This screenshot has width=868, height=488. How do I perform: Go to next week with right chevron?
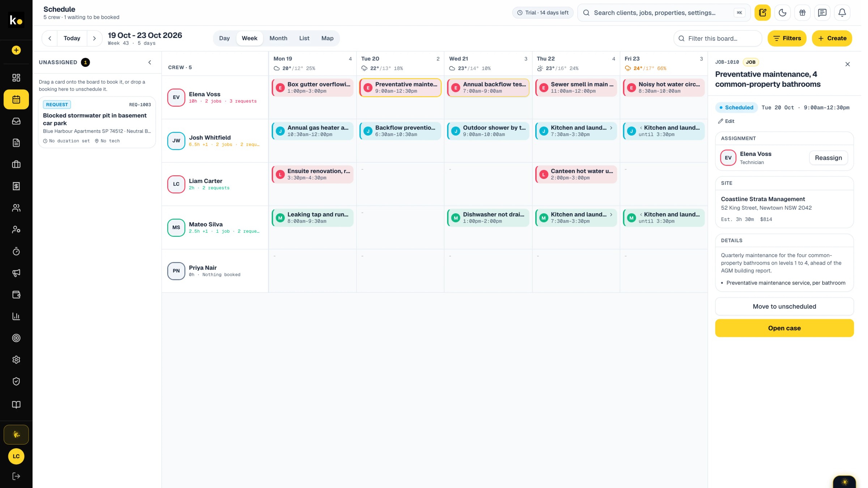pos(94,38)
